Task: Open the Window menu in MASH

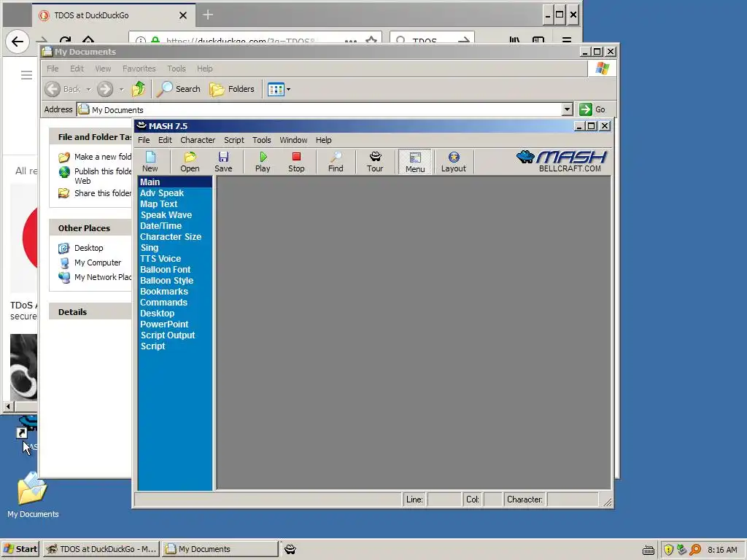Action: pos(293,140)
